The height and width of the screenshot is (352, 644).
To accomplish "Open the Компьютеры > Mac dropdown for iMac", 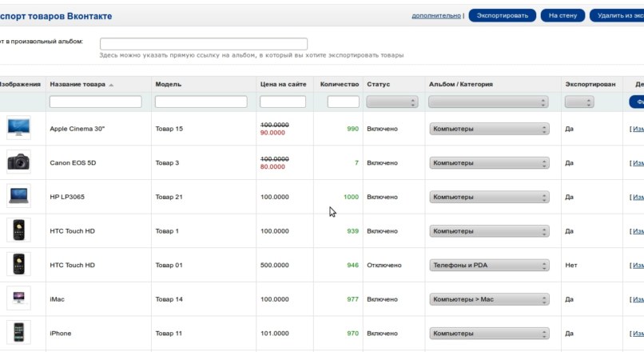I will 489,299.
